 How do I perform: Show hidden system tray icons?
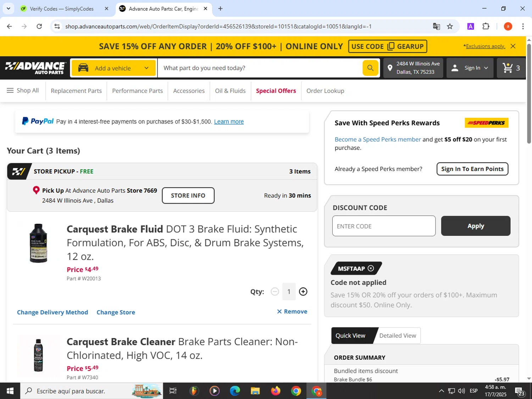point(441,391)
